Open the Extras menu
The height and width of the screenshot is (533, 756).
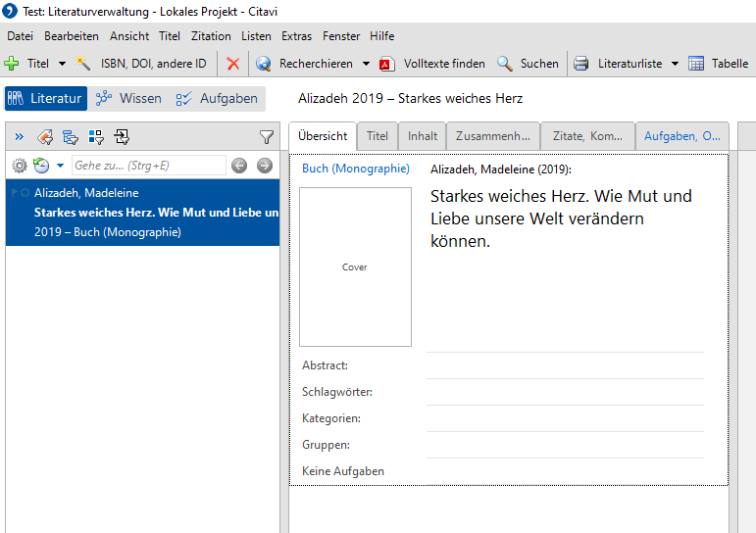coord(296,36)
